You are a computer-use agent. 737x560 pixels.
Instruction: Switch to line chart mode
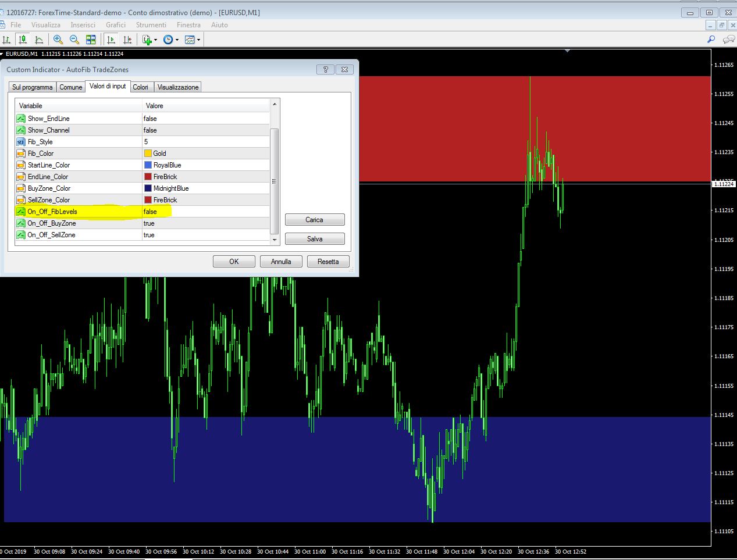[39, 40]
